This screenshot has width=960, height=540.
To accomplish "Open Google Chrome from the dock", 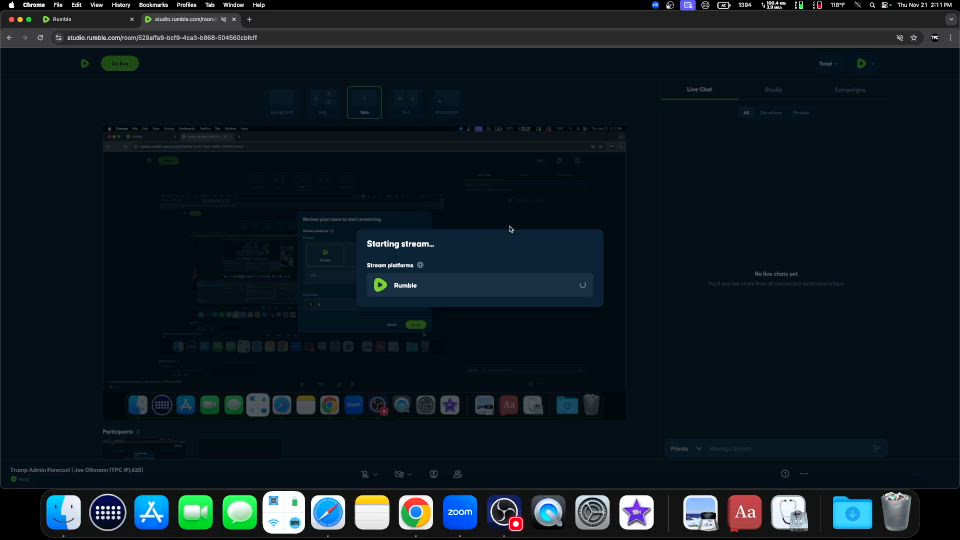I will (416, 512).
